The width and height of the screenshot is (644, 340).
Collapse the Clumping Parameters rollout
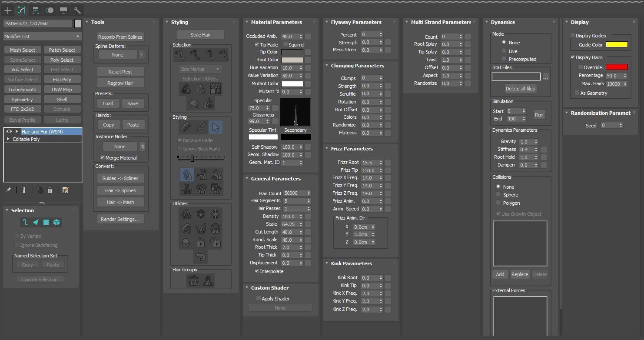(327, 66)
